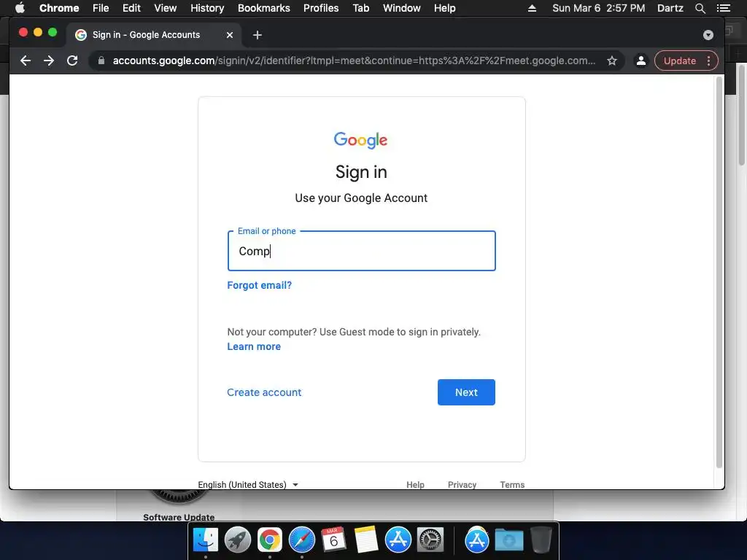Open the App Store icon right of the Dock divider
Viewport: 747px width, 560px height.
coord(477,540)
